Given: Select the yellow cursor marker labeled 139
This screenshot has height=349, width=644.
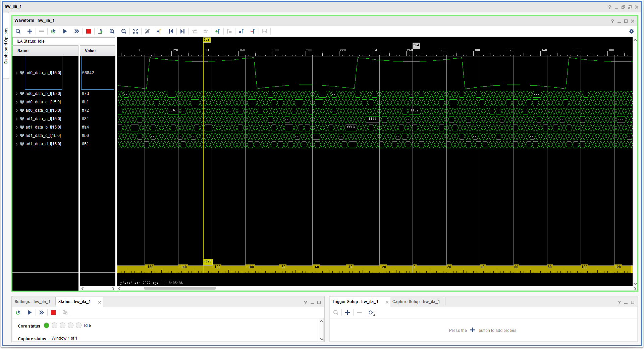Looking at the screenshot, I should 207,40.
